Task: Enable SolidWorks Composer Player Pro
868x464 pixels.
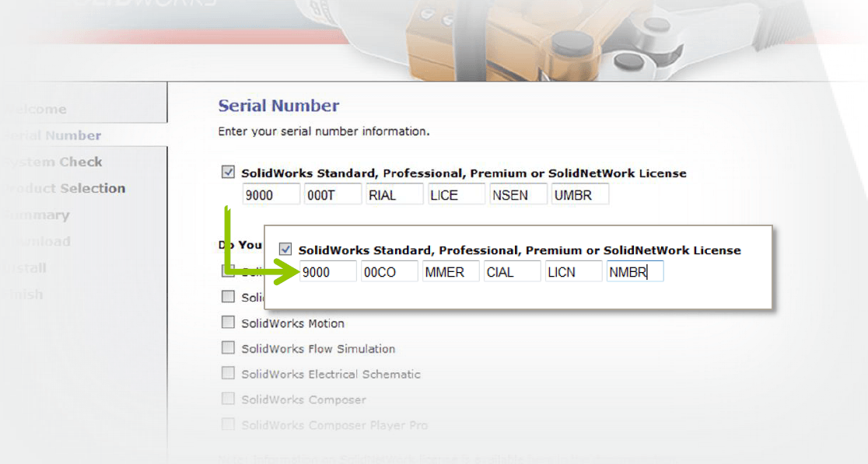Action: (x=228, y=424)
